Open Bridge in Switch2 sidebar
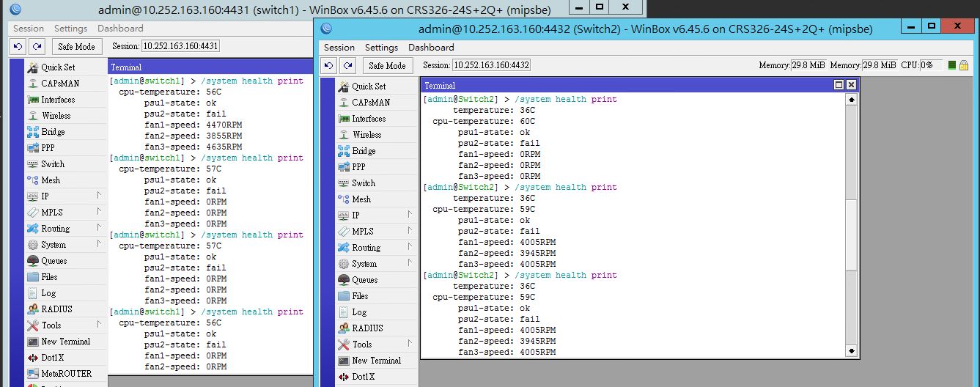The height and width of the screenshot is (387, 980). [376, 151]
